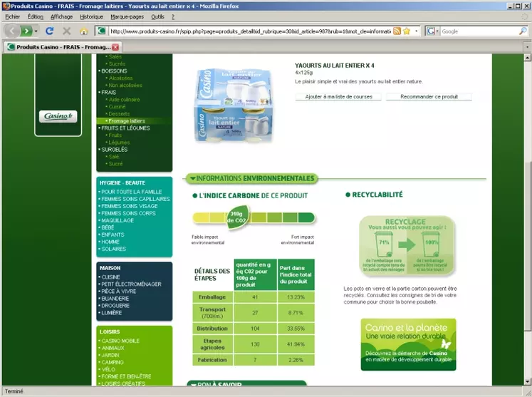532x397 pixels.
Task: Click Recommander ce produit button
Action: point(429,97)
